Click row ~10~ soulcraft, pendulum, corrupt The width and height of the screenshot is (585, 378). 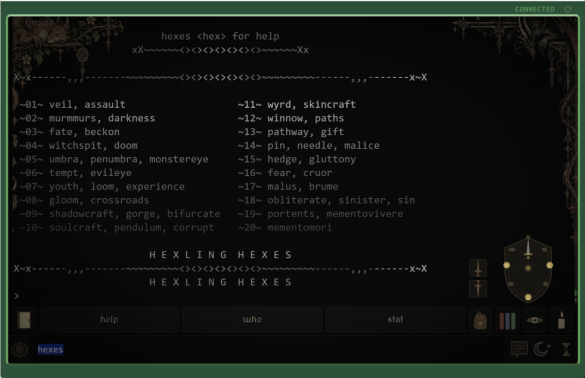click(117, 228)
